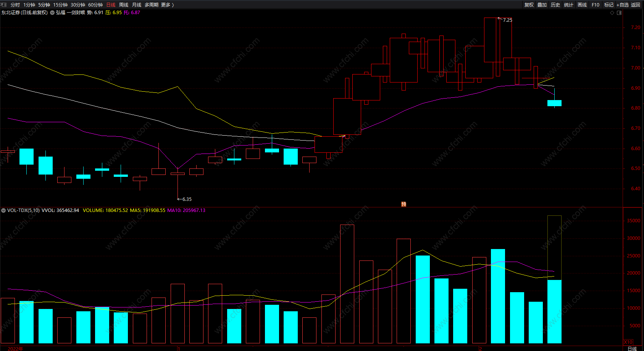This screenshot has width=644, height=351.
Task: Click the VVOL: 365462.94 value
Action: 60,210
